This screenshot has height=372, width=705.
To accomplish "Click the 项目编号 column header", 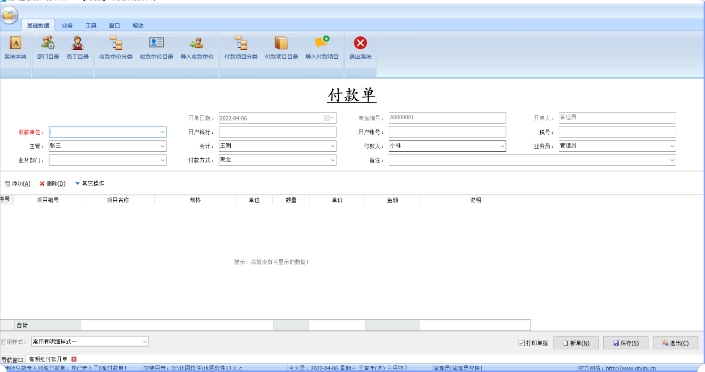I will coord(48,200).
